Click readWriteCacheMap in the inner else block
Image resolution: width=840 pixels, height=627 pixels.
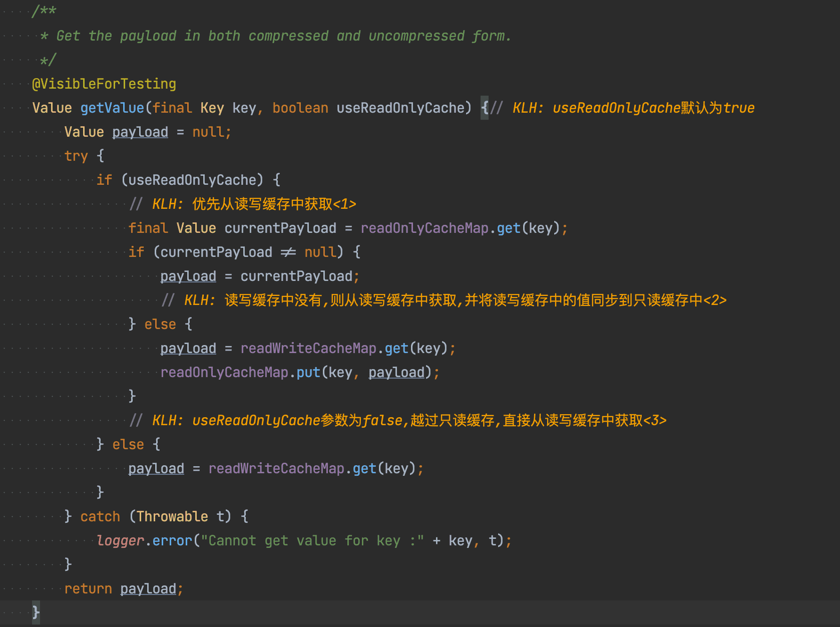308,349
